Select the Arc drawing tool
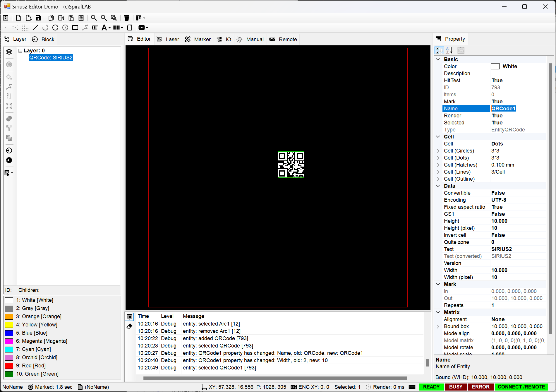The width and height of the screenshot is (556, 392). click(45, 28)
